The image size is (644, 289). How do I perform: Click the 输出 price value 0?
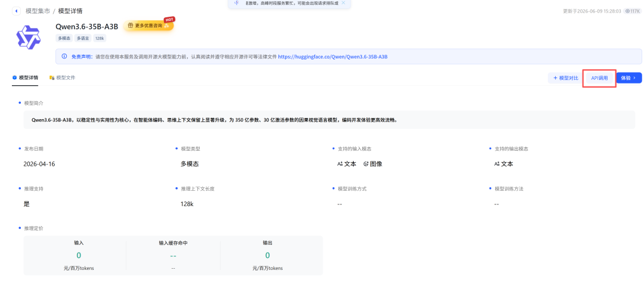click(267, 256)
